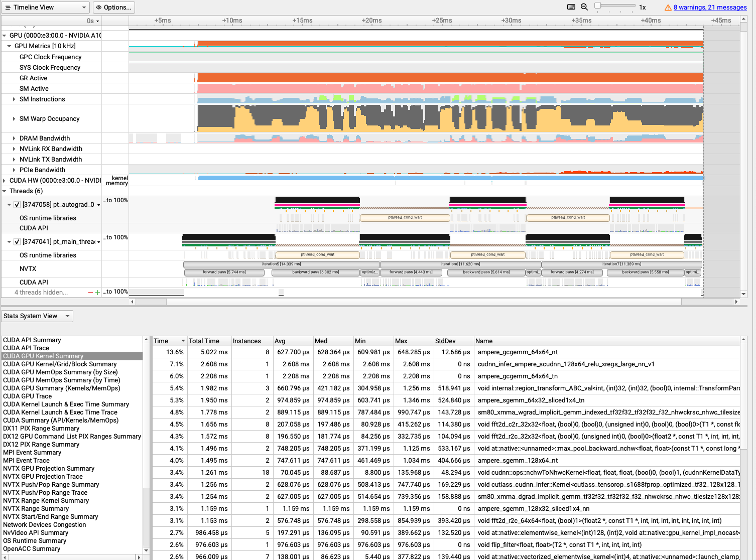Screen dimensions: 756x560
Task: Select CUDA GPU Trace report
Action: (28, 396)
